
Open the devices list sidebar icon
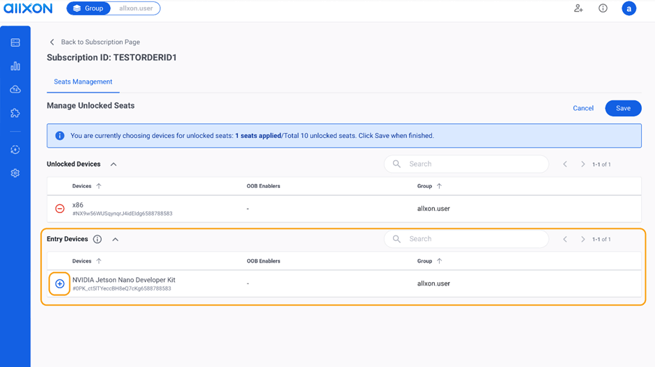pos(15,43)
